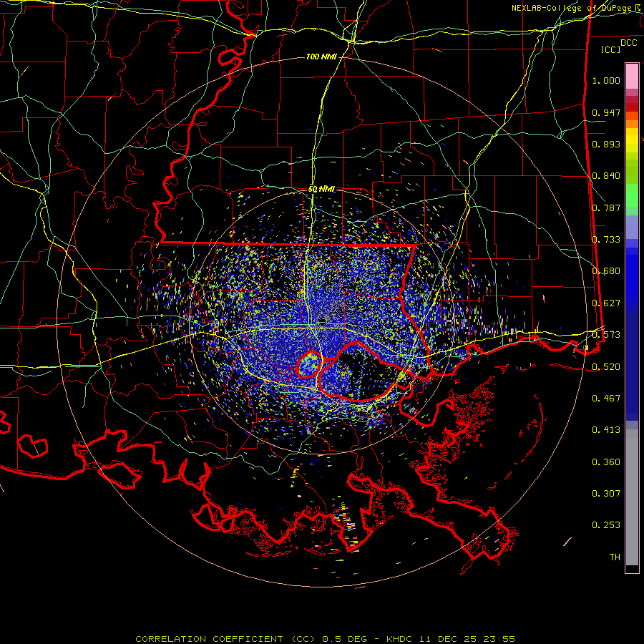The image size is (644, 644).
Task: Pick the dark navy color band in legend
Action: tap(632, 366)
